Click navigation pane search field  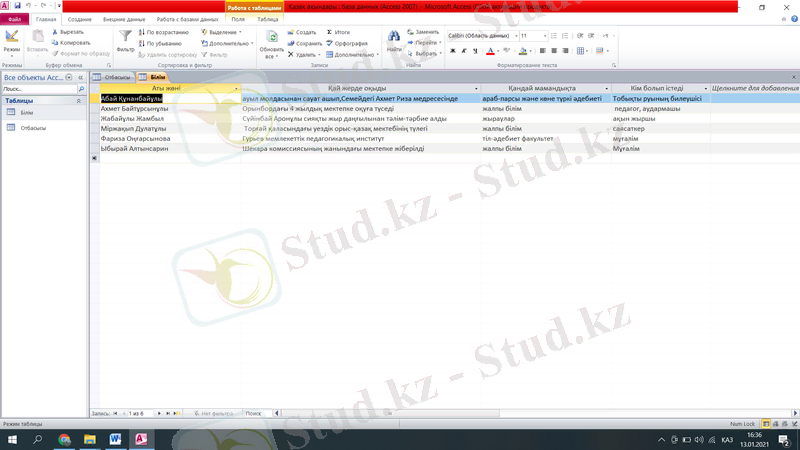click(39, 89)
